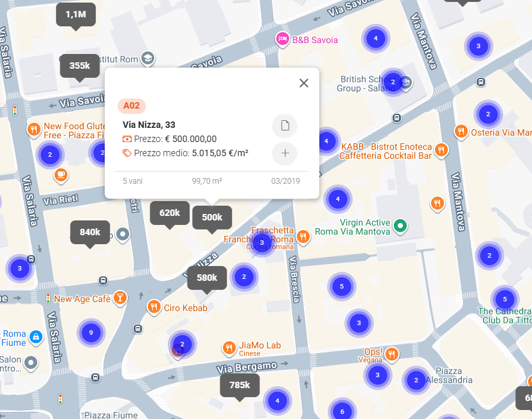Open the 355k price marker
This screenshot has width=532, height=419.
(x=80, y=66)
